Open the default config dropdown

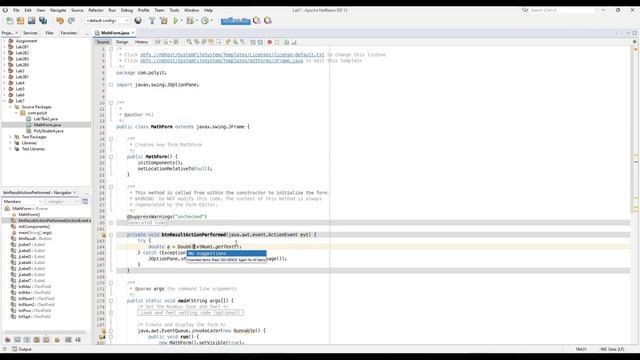107,20
